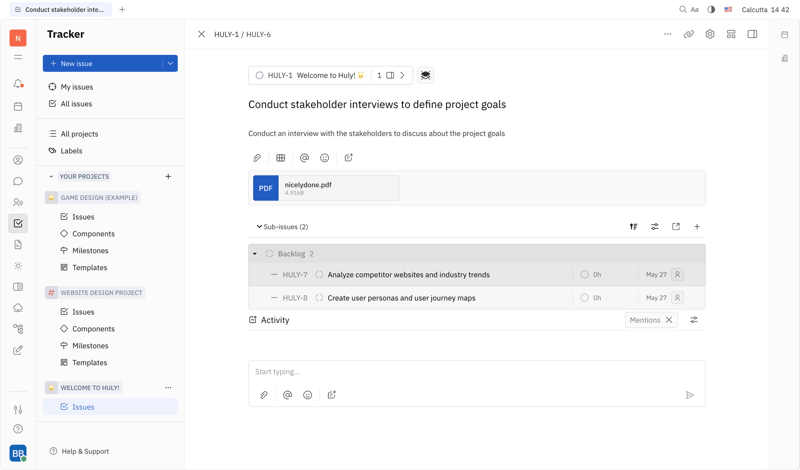Collapse the Backlog group
800x470 pixels.
(255, 254)
